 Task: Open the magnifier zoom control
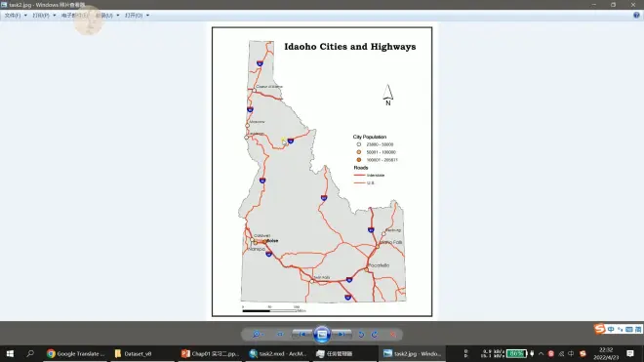tap(258, 335)
